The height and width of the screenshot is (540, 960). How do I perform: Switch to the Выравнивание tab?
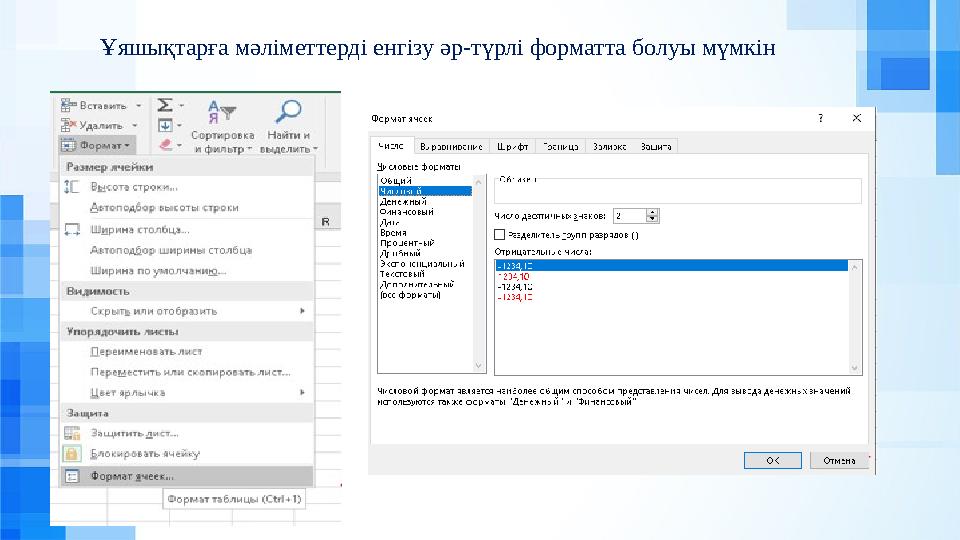coord(451,146)
